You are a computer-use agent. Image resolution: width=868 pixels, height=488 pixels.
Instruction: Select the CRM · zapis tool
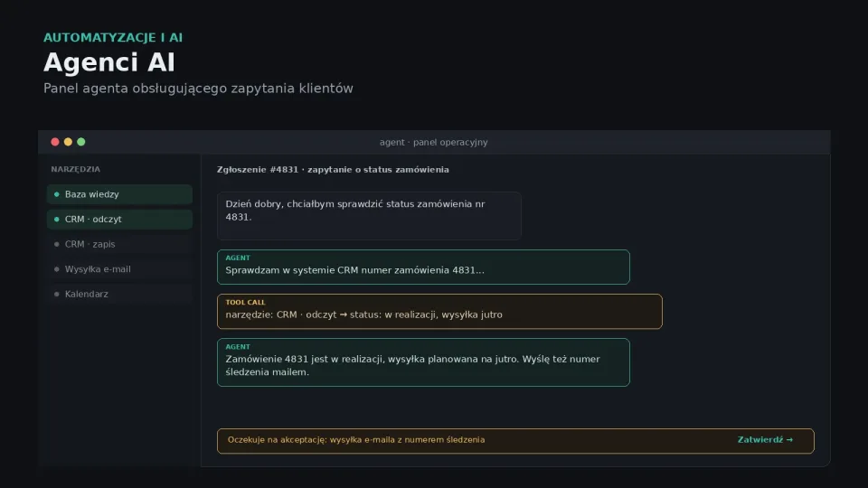119,244
